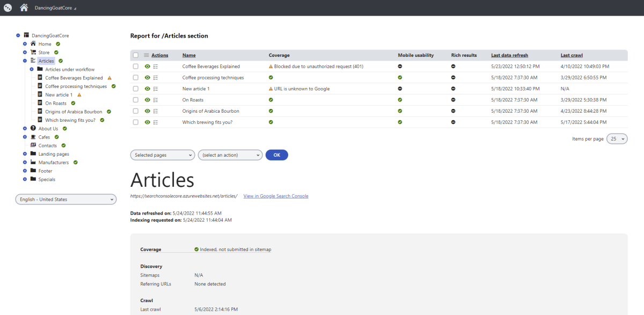Collapse the Articles tree node
644x315 pixels.
click(25, 60)
